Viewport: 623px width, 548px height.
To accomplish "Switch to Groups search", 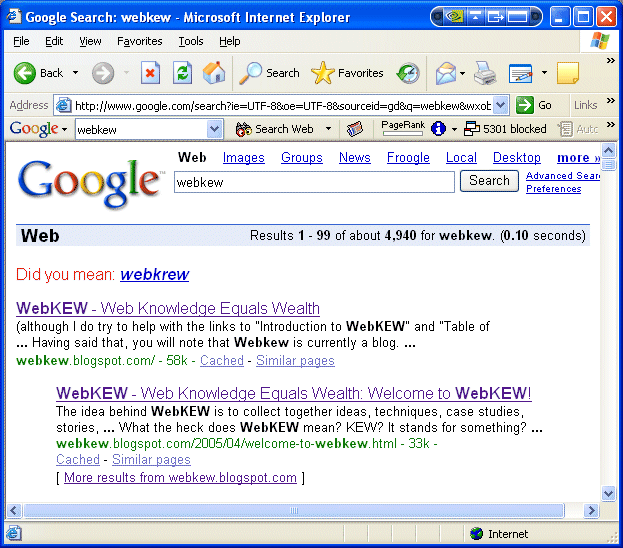I will [x=302, y=157].
